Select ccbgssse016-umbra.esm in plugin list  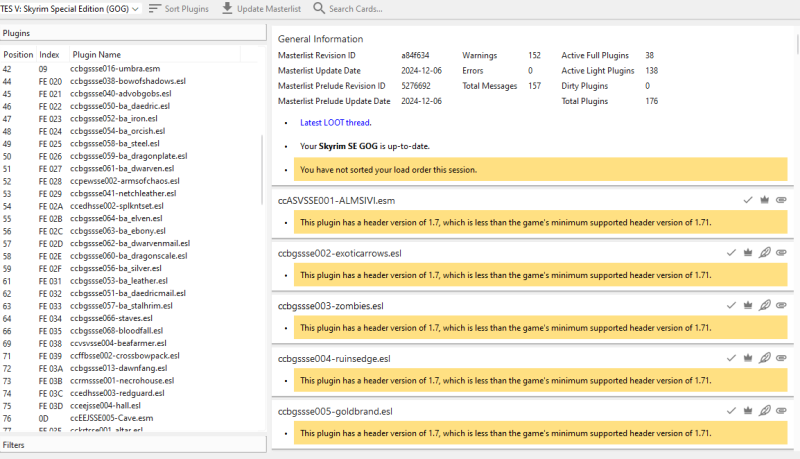(116, 69)
